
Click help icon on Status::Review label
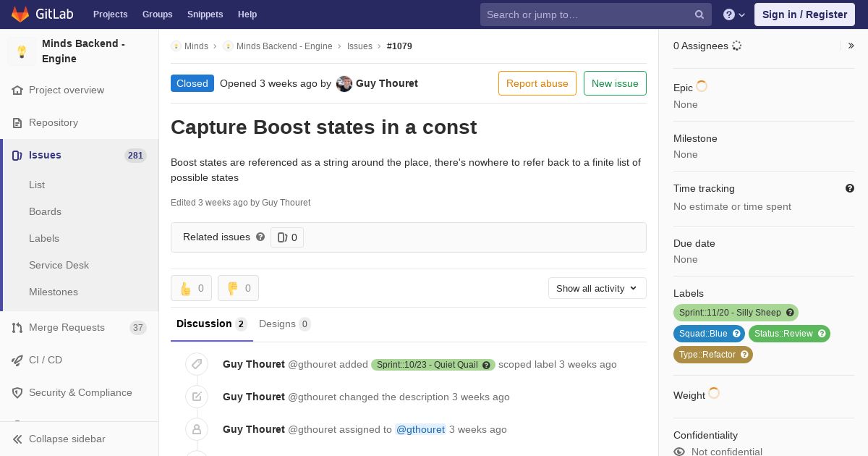pos(822,334)
